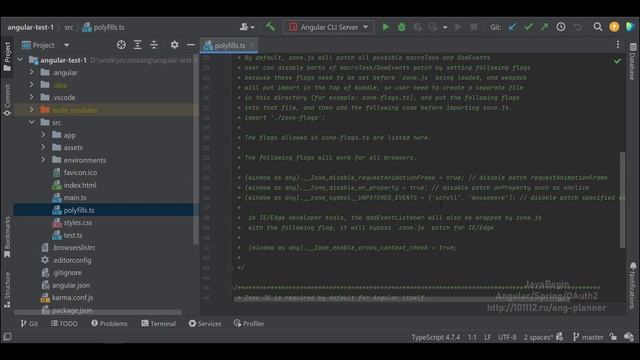Open the Services tool window
640x360 pixels.
click(x=205, y=324)
